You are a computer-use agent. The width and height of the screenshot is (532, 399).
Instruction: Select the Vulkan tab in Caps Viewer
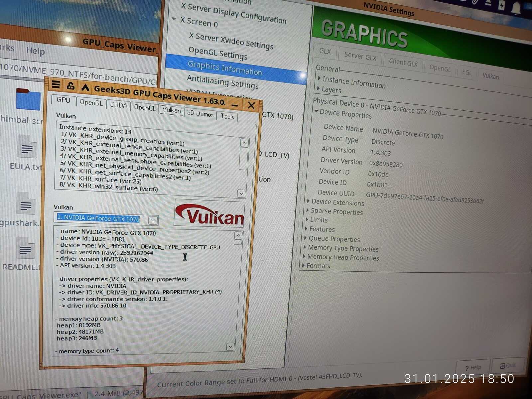coord(171,110)
